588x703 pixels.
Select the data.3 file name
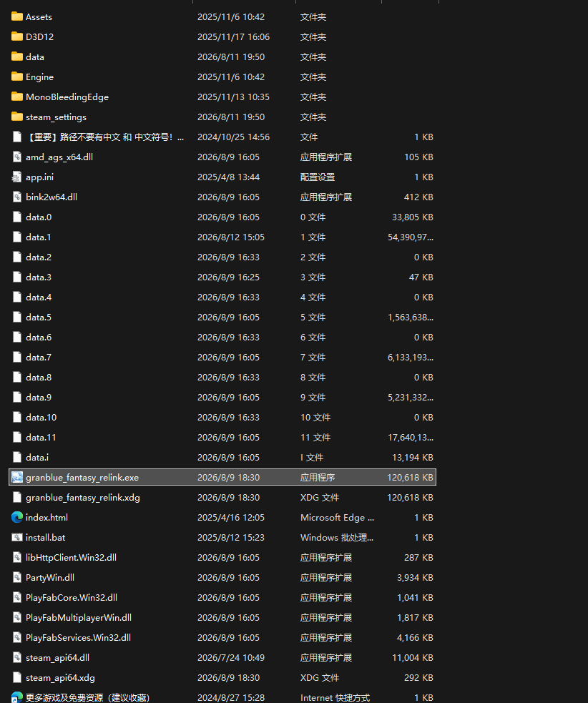pyautogui.click(x=39, y=277)
